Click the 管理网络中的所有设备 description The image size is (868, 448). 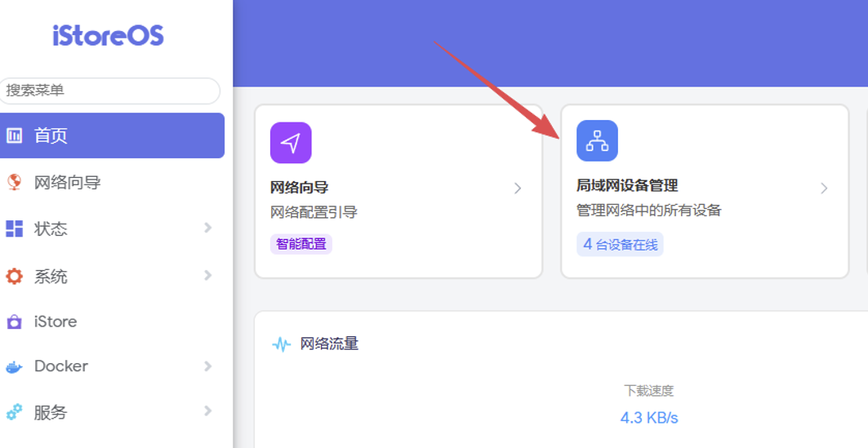click(649, 211)
